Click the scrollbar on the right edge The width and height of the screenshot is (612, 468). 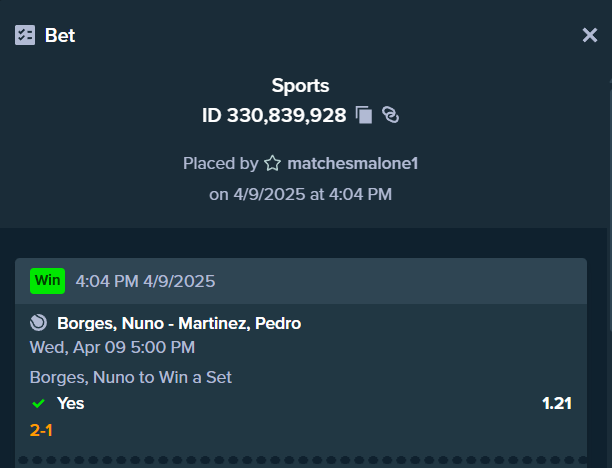[x=610, y=211]
